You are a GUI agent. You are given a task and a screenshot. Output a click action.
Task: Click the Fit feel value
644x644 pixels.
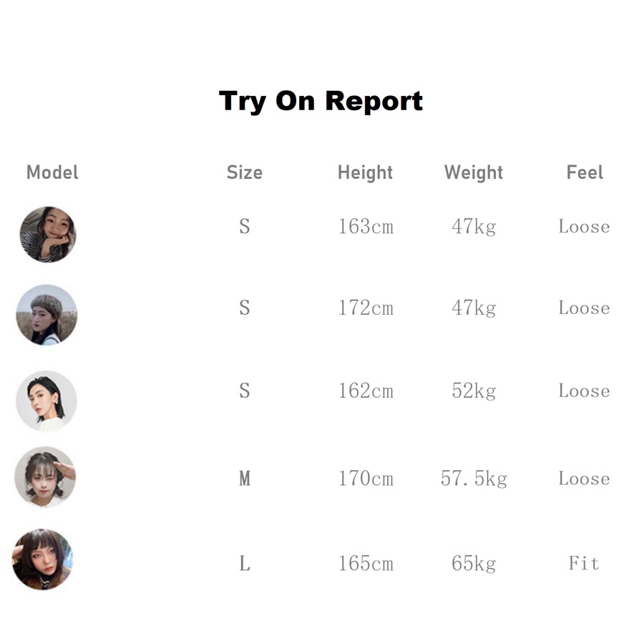(584, 564)
